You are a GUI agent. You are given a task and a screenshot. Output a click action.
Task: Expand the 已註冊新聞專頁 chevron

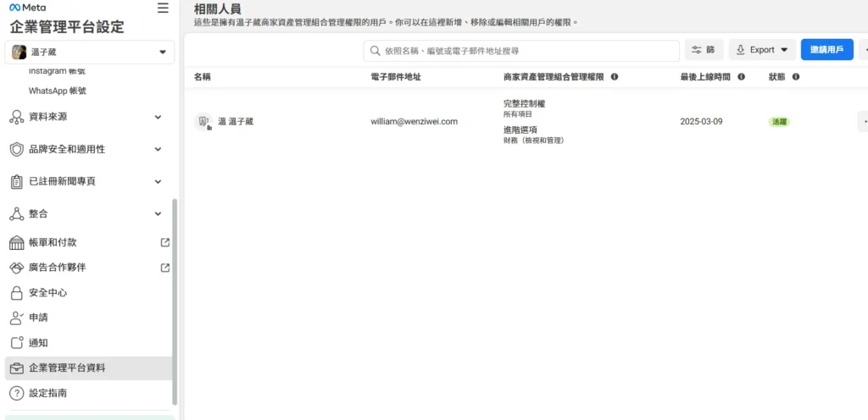[x=158, y=181]
